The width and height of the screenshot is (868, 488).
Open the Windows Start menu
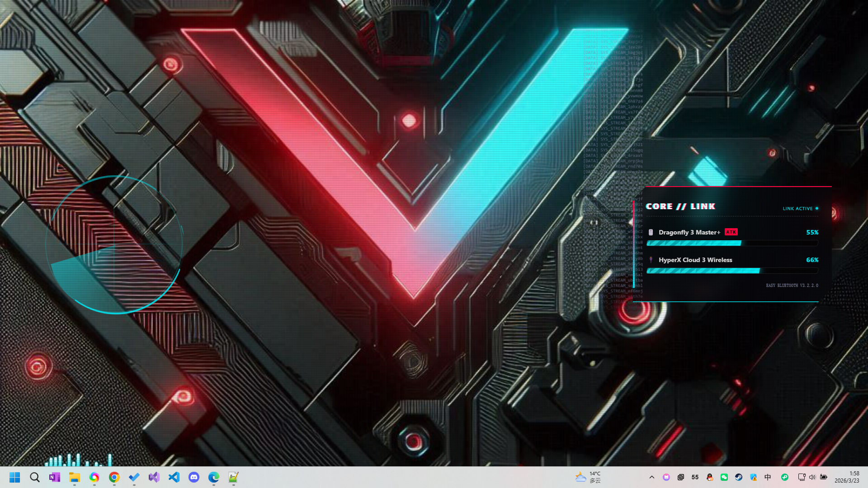click(x=14, y=477)
